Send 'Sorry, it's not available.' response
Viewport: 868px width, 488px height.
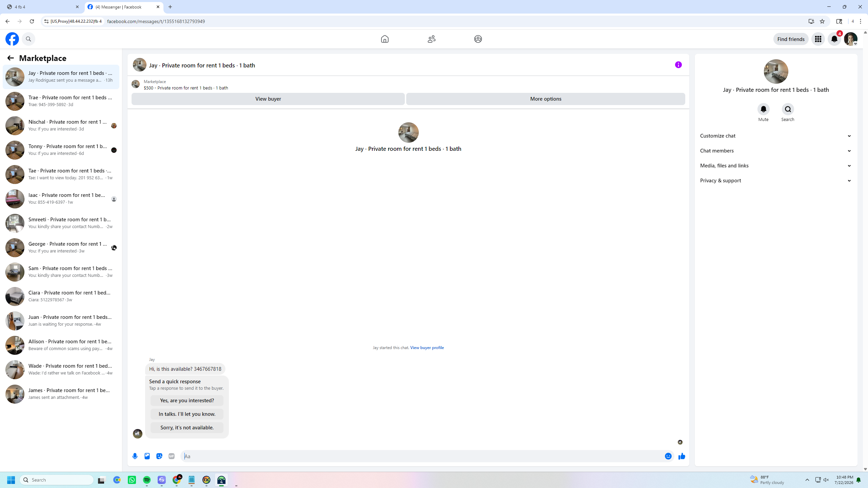pos(187,428)
